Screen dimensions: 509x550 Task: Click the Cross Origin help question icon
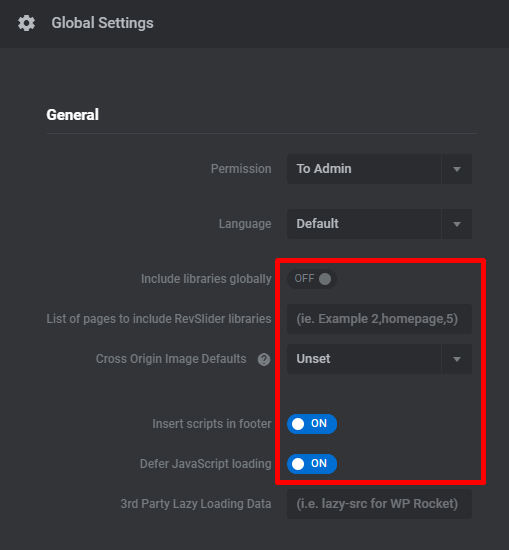[264, 359]
